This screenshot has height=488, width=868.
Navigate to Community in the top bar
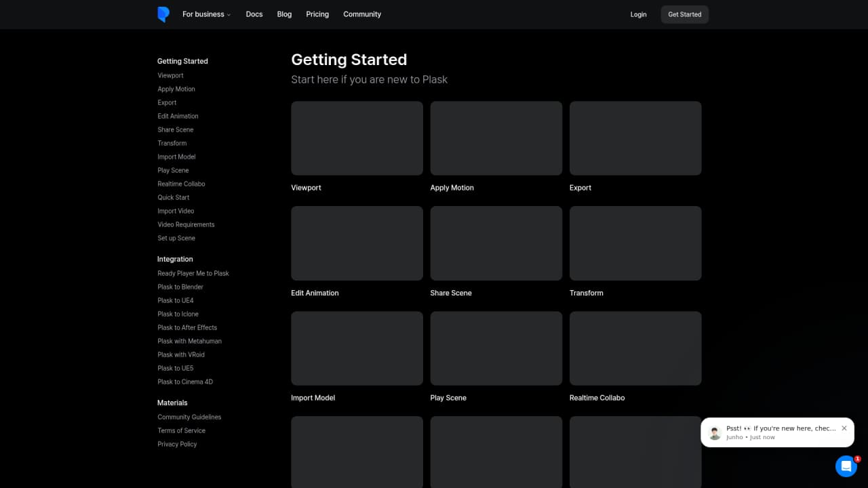click(x=362, y=14)
